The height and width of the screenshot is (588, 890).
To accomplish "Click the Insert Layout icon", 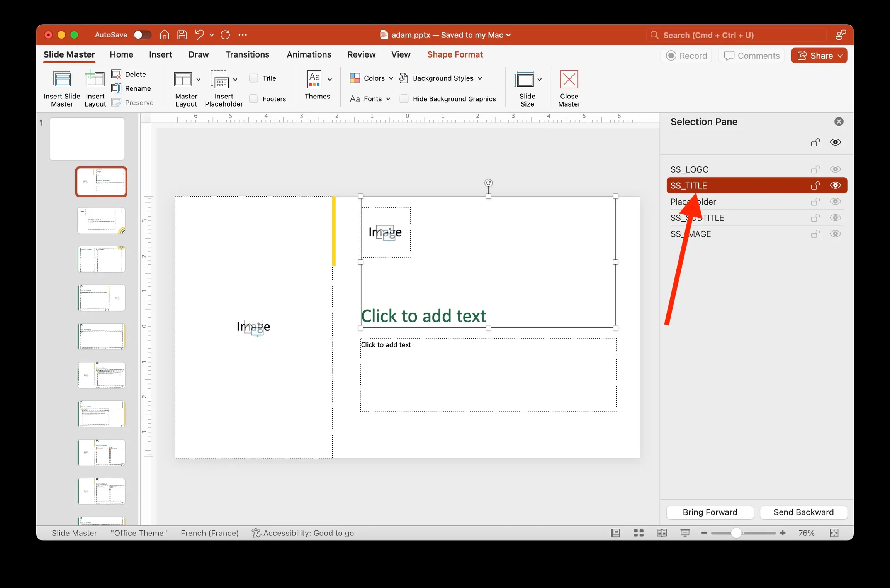I will 95,79.
